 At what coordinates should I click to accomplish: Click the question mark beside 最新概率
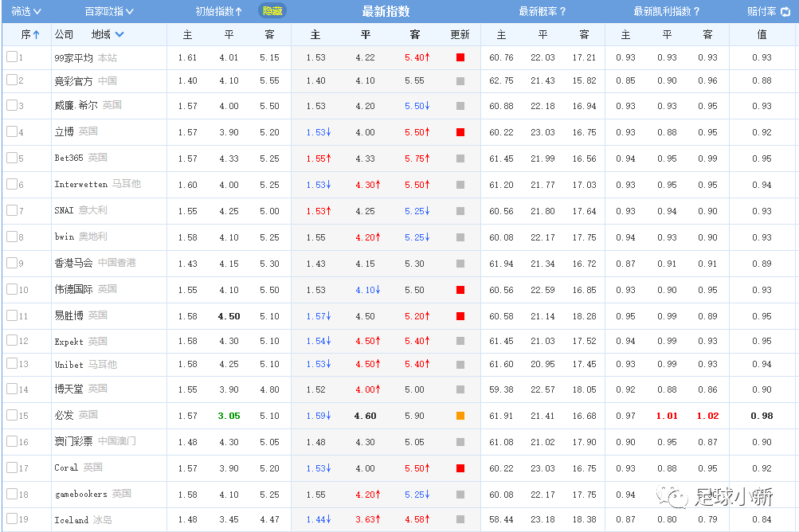coord(562,12)
